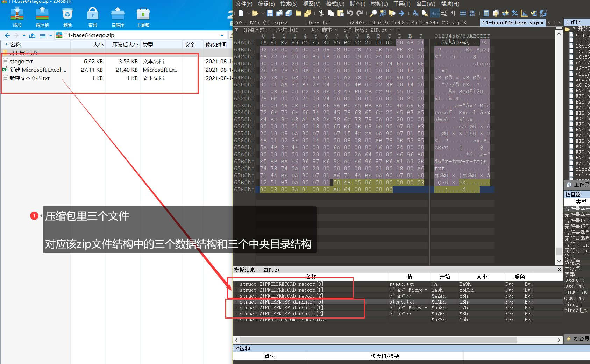
Task: Click the hex view vertical scrollbar down arrow
Action: point(559,261)
